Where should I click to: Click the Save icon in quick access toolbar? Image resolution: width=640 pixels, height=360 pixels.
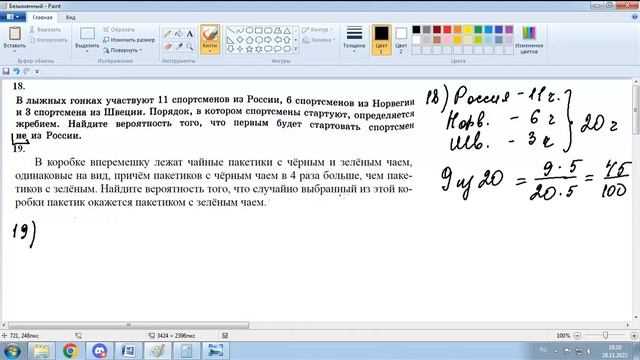[6, 71]
